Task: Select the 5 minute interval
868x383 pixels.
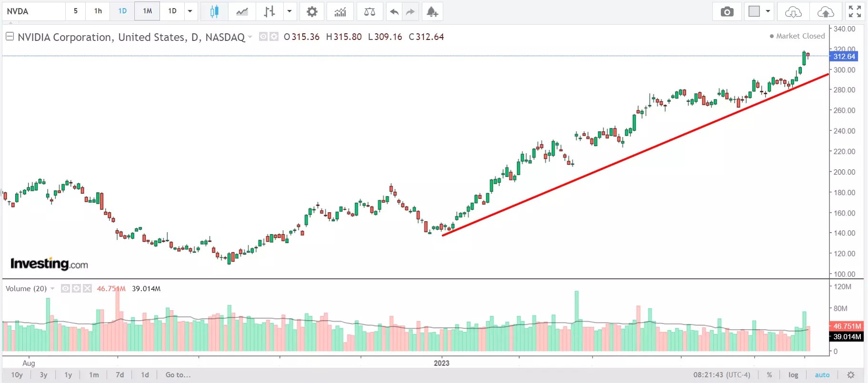Action: tap(75, 11)
